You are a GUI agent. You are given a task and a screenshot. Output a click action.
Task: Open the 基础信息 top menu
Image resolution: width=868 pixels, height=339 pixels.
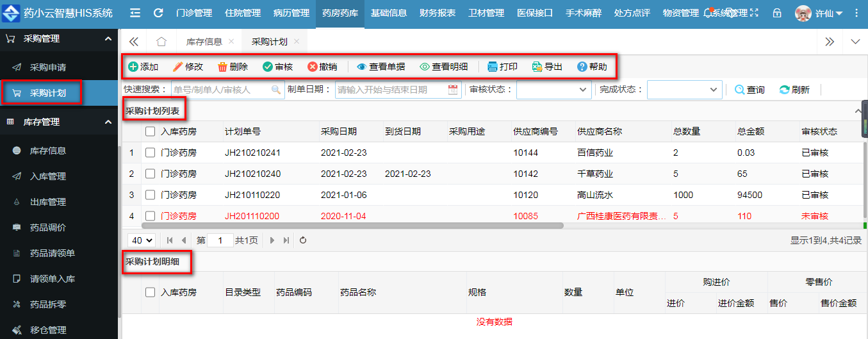[389, 13]
